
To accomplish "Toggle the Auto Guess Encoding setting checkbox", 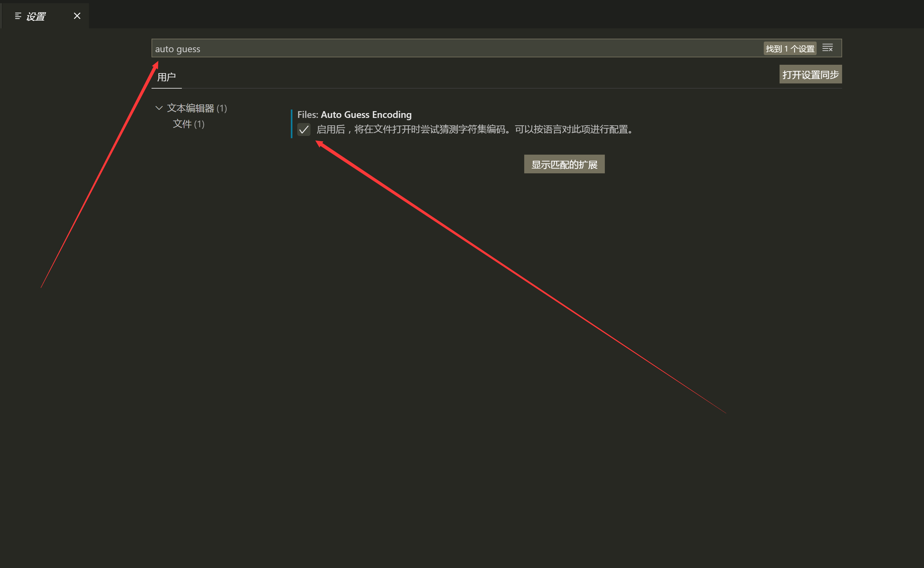I will click(304, 130).
